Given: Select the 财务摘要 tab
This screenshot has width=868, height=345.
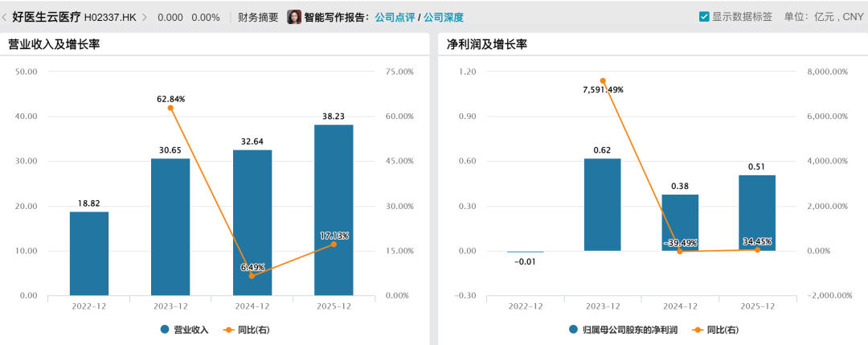Looking at the screenshot, I should click(258, 17).
